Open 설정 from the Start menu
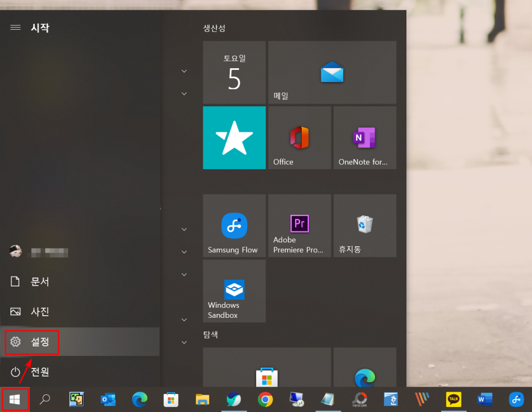Viewport: 532px width, 412px height. pyautogui.click(x=80, y=341)
